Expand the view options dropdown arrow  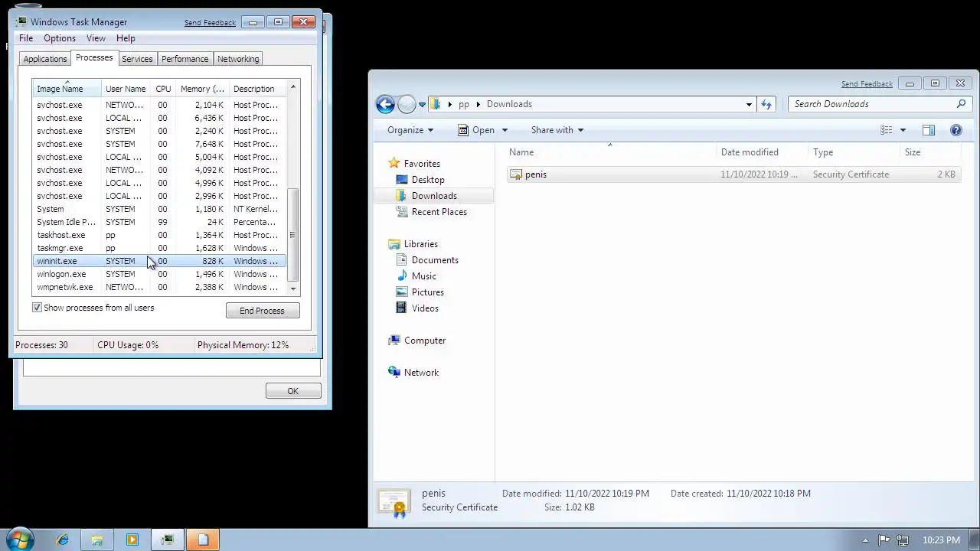pyautogui.click(x=903, y=130)
